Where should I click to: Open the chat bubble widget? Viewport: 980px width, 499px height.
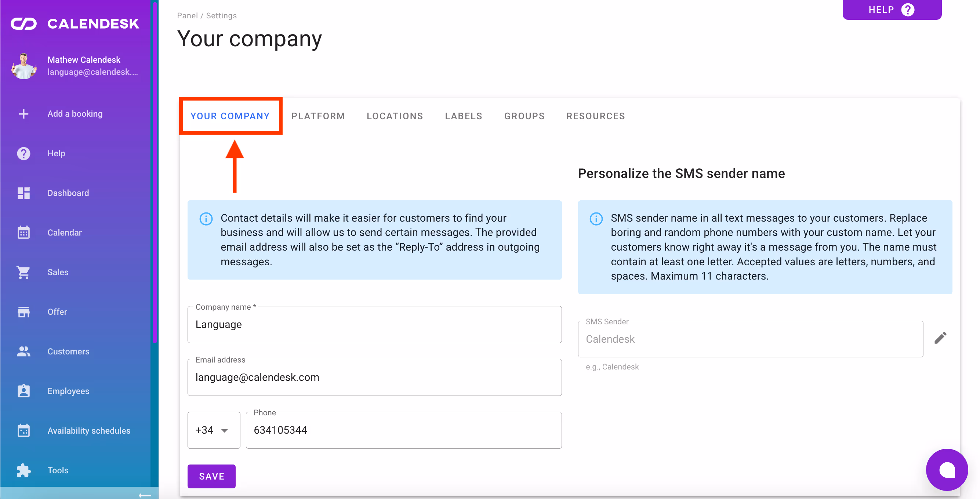click(947, 469)
